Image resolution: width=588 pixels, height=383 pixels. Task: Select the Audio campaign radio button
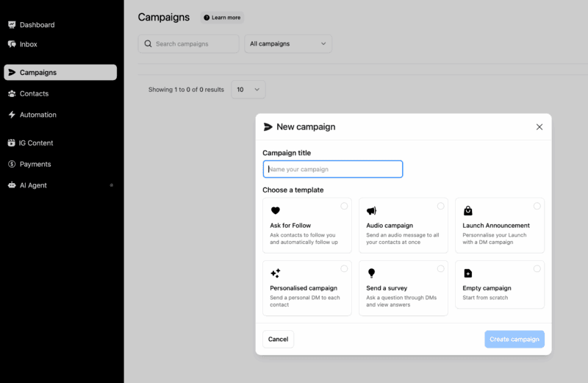[440, 206]
